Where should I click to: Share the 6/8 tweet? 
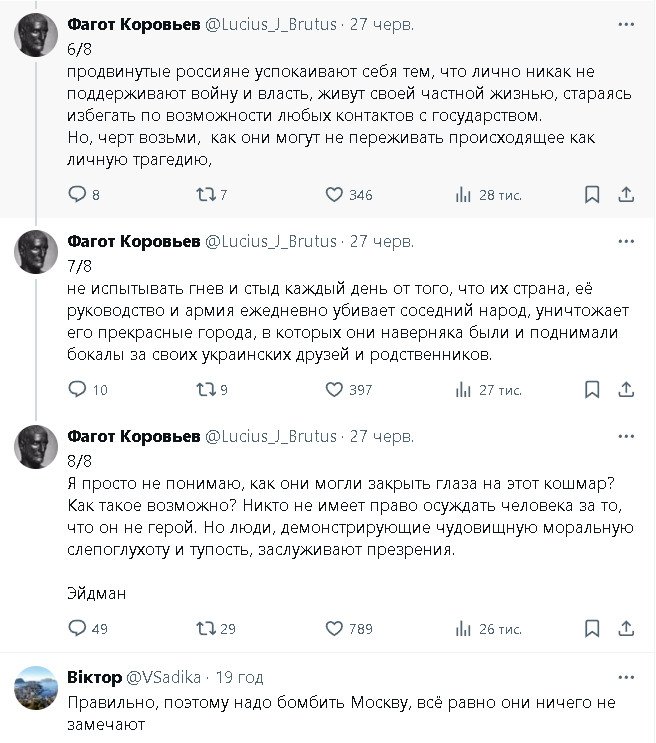(626, 195)
